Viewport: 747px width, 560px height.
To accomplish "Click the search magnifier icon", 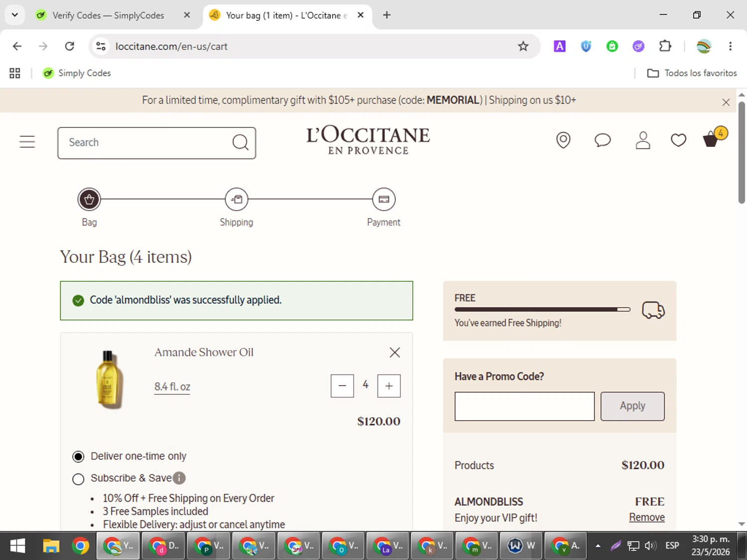I will (x=241, y=142).
